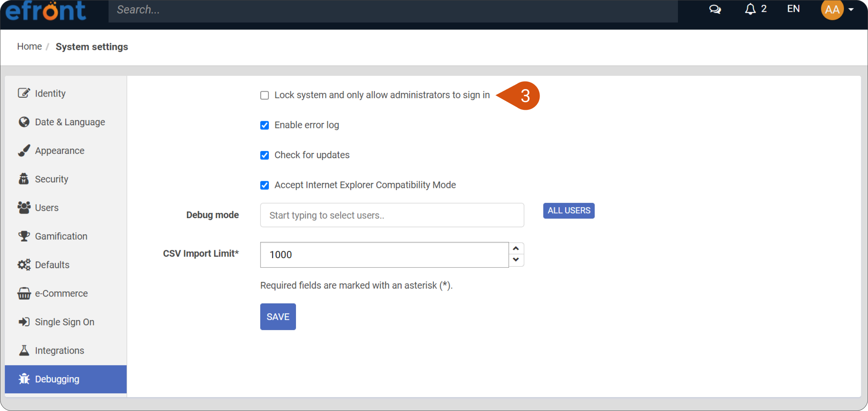Click the Debug mode user selection field

[x=392, y=215]
